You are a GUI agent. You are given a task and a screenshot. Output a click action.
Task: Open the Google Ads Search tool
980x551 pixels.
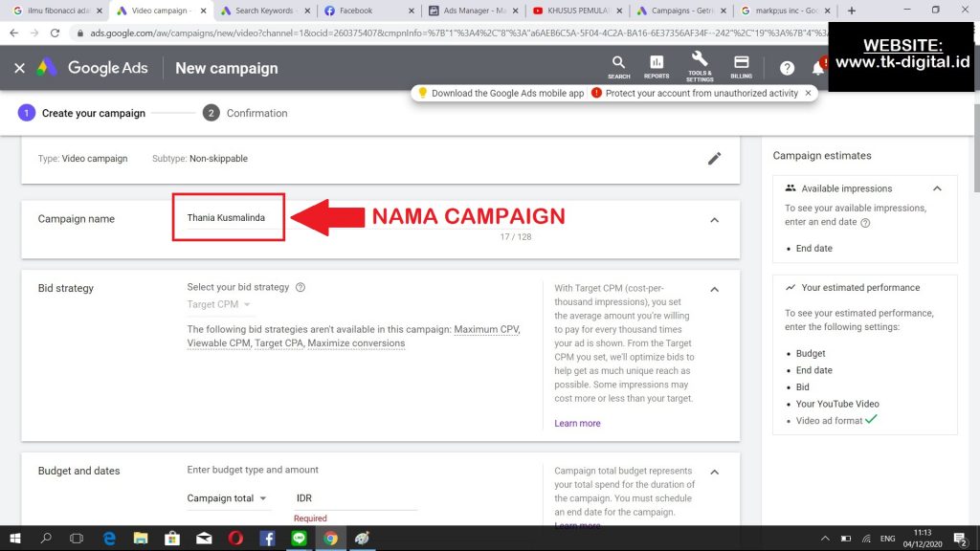[619, 67]
